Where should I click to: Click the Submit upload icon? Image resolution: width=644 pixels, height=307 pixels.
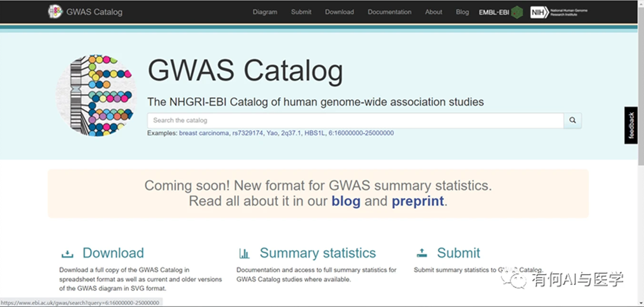pyautogui.click(x=421, y=254)
